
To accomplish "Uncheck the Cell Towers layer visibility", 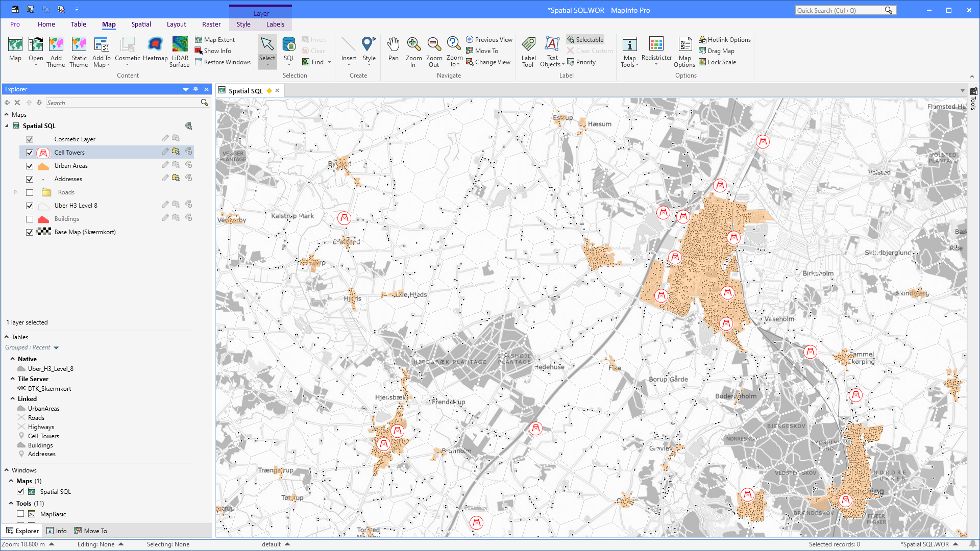I will [x=30, y=153].
